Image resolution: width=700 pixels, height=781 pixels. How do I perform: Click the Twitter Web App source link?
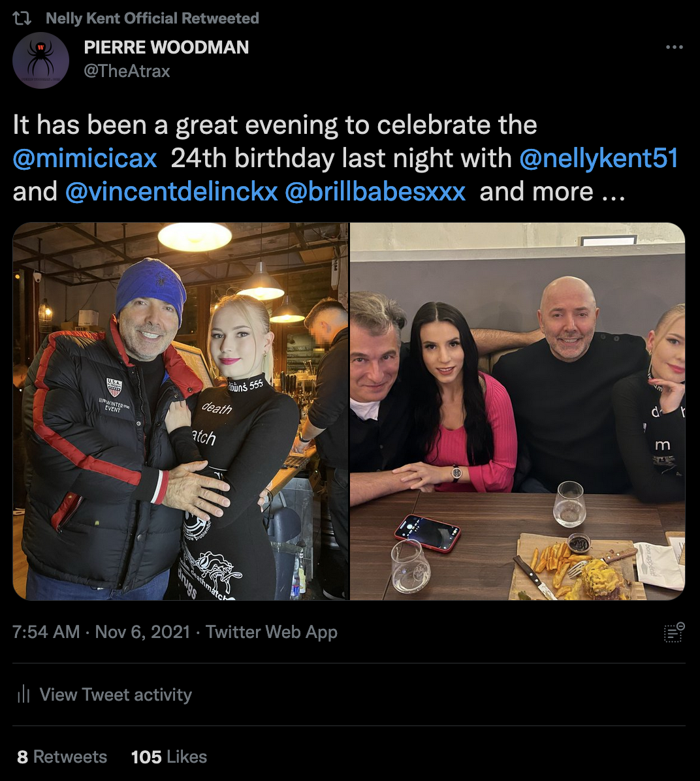272,632
